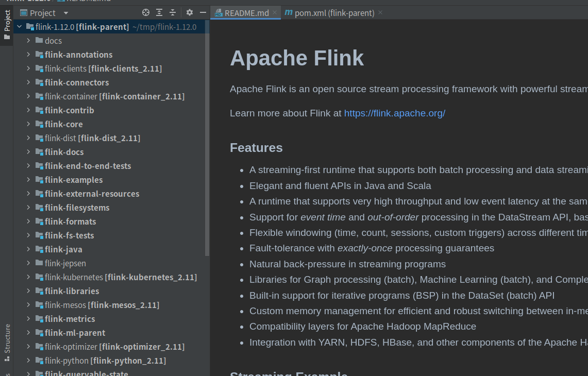Open the Project view dropdown
The width and height of the screenshot is (588, 376).
[x=65, y=13]
